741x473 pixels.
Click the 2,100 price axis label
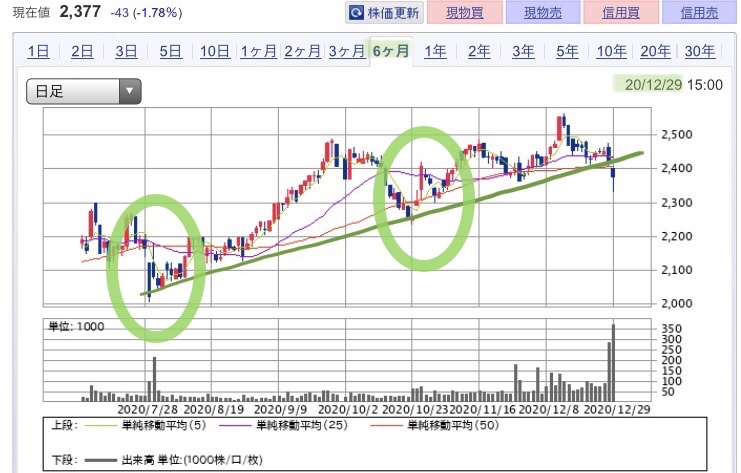pyautogui.click(x=676, y=270)
